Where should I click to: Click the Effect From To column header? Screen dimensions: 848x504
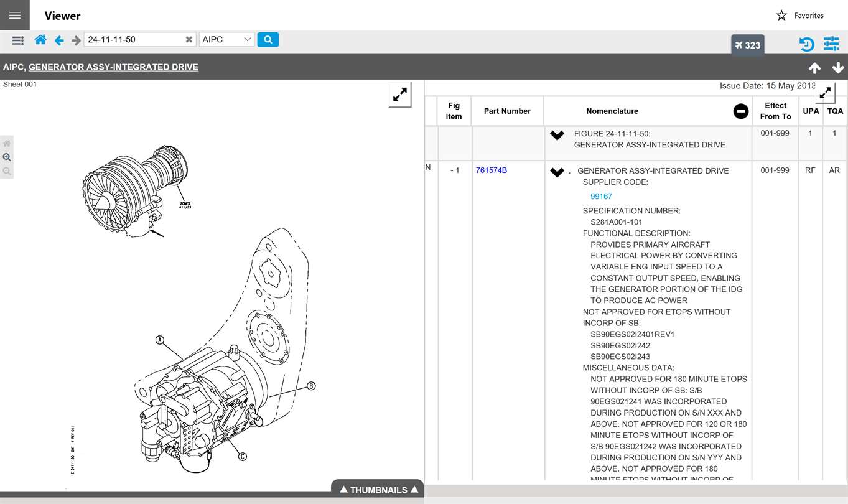pos(776,111)
